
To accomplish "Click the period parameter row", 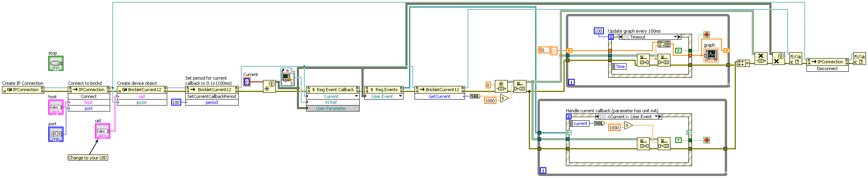I will point(212,102).
